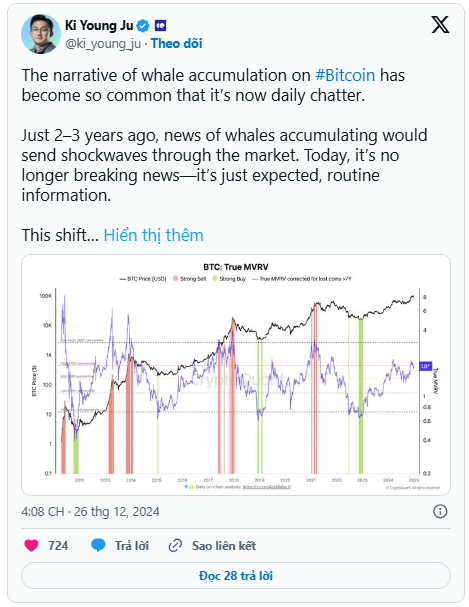The height and width of the screenshot is (607, 469).
Task: Follow via the Theo dõi link
Action: (x=176, y=43)
